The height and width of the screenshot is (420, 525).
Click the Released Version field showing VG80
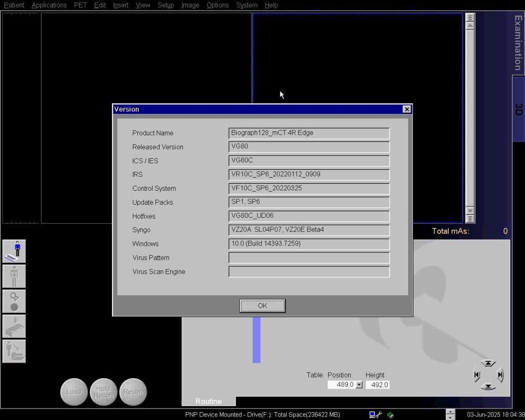pos(309,147)
